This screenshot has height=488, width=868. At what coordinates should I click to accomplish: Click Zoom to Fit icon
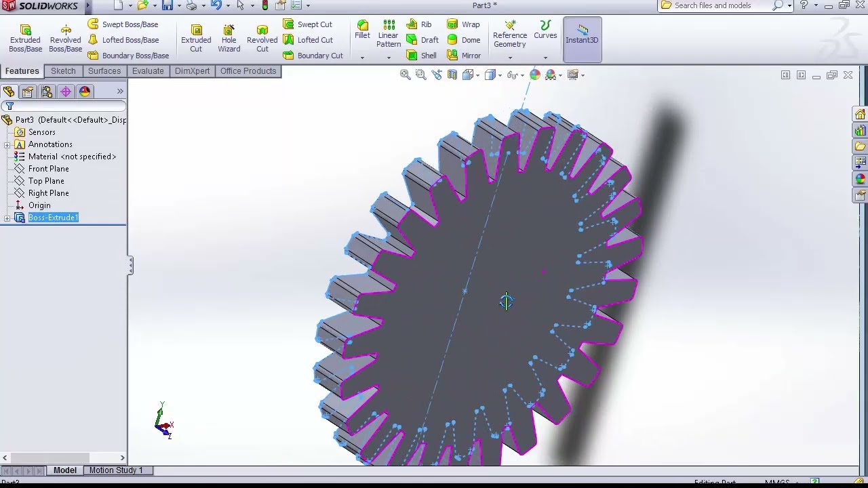[406, 75]
